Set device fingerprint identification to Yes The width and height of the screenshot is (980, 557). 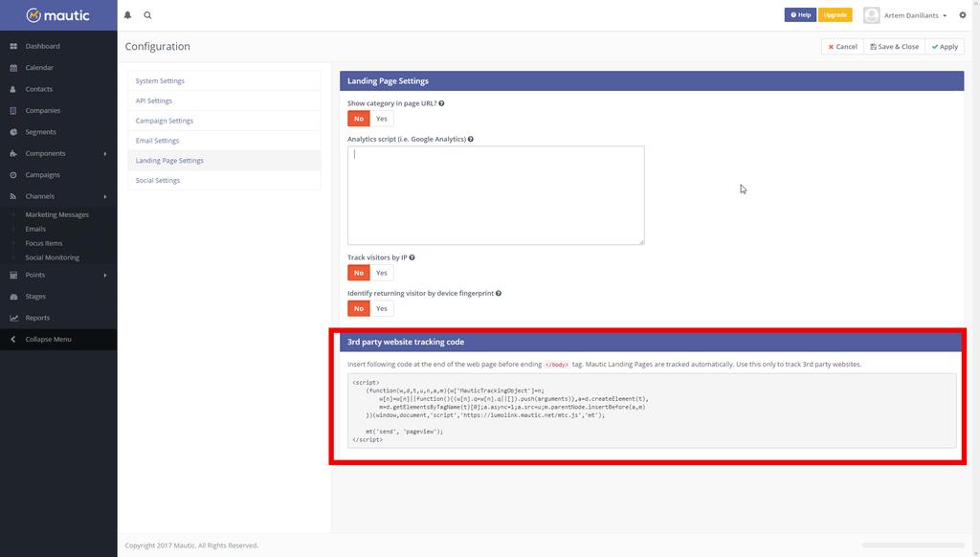[x=382, y=309]
